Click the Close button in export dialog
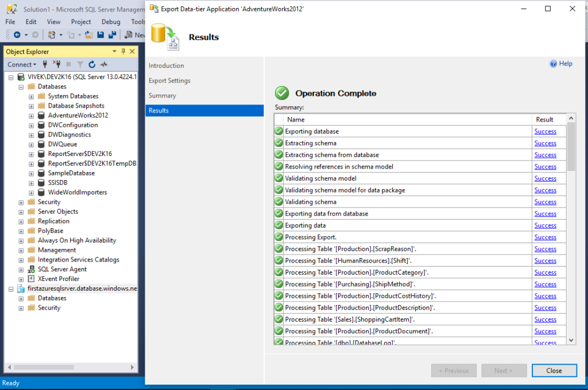This screenshot has height=390, width=588. [554, 370]
